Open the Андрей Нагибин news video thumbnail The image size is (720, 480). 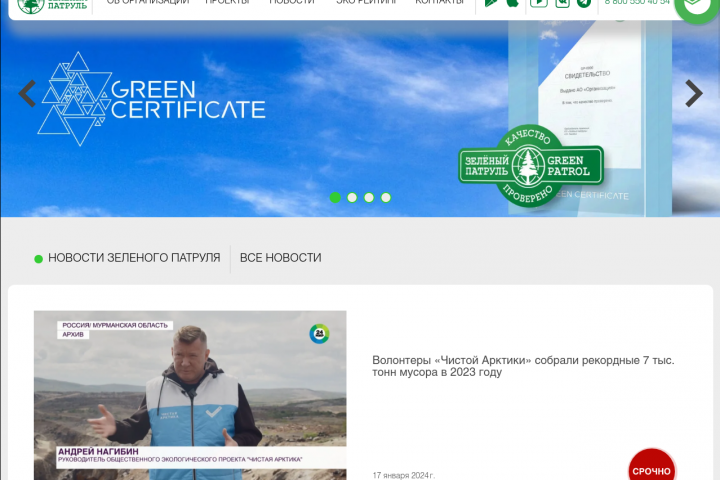(190, 395)
